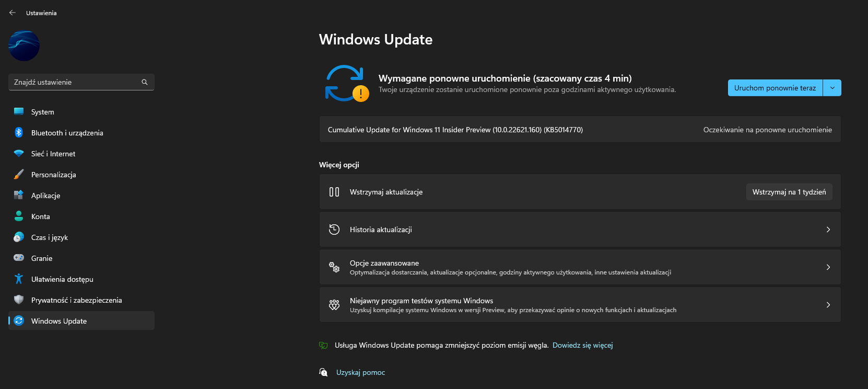Click the Więcej opcji heading
The height and width of the screenshot is (389, 868).
click(x=339, y=165)
